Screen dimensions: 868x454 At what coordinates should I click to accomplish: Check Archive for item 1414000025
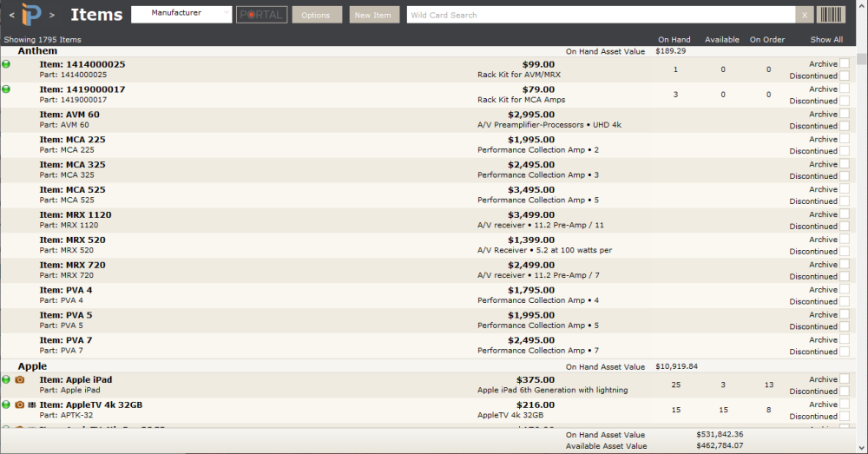(845, 63)
